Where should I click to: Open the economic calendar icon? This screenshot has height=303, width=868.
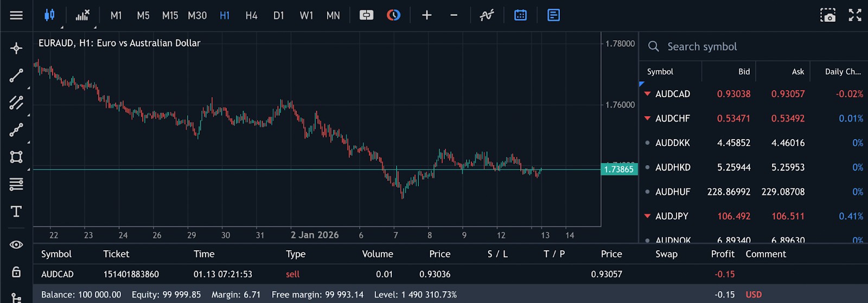(x=520, y=15)
